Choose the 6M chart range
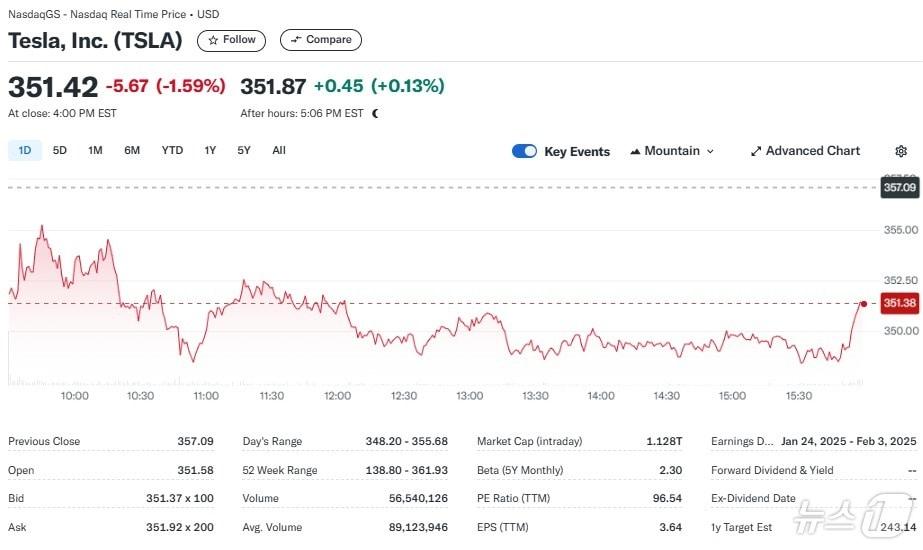The height and width of the screenshot is (550, 923). click(132, 150)
